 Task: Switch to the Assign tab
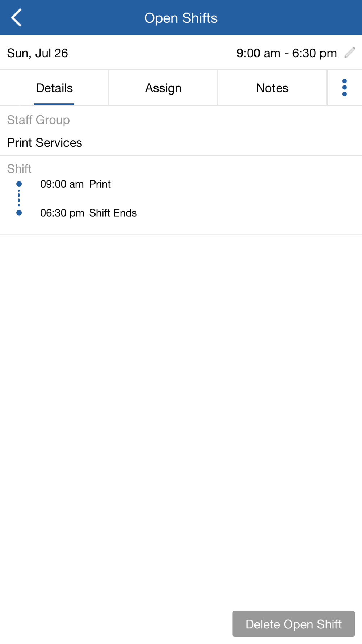click(163, 88)
